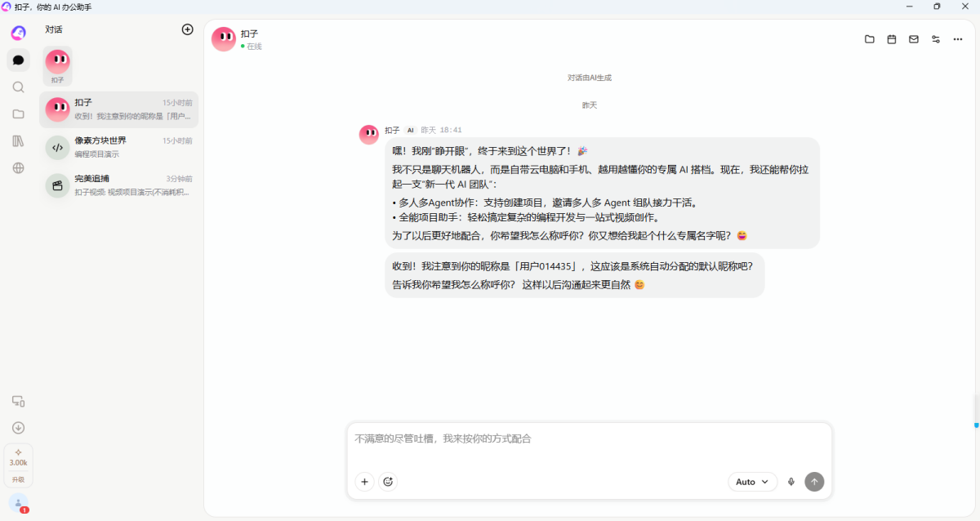980x521 pixels.
Task: Select the 完美追捕 conversation
Action: (x=119, y=185)
